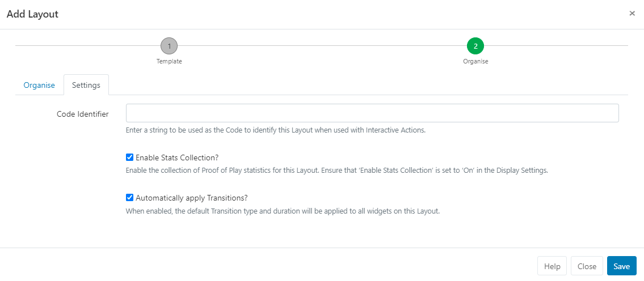
Task: Save the new layout
Action: tap(621, 266)
